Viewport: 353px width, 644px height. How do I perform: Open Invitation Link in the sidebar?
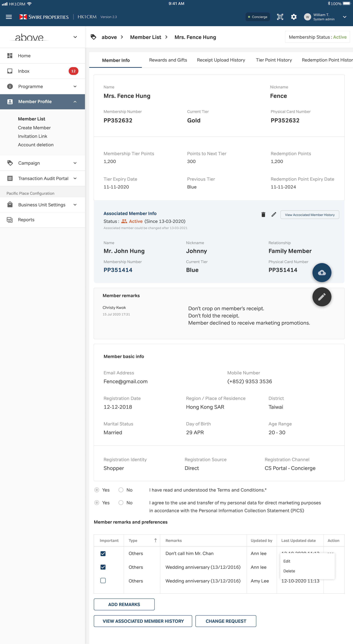(33, 136)
